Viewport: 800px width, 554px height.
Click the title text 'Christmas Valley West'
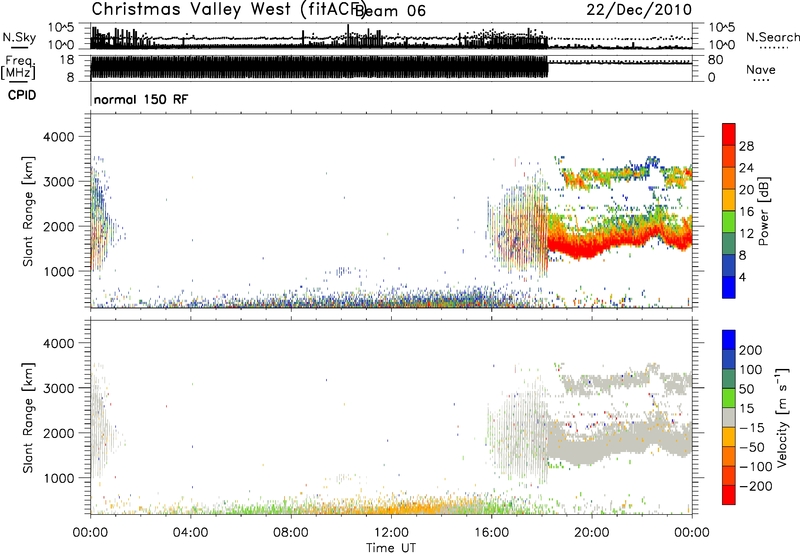coord(192,9)
